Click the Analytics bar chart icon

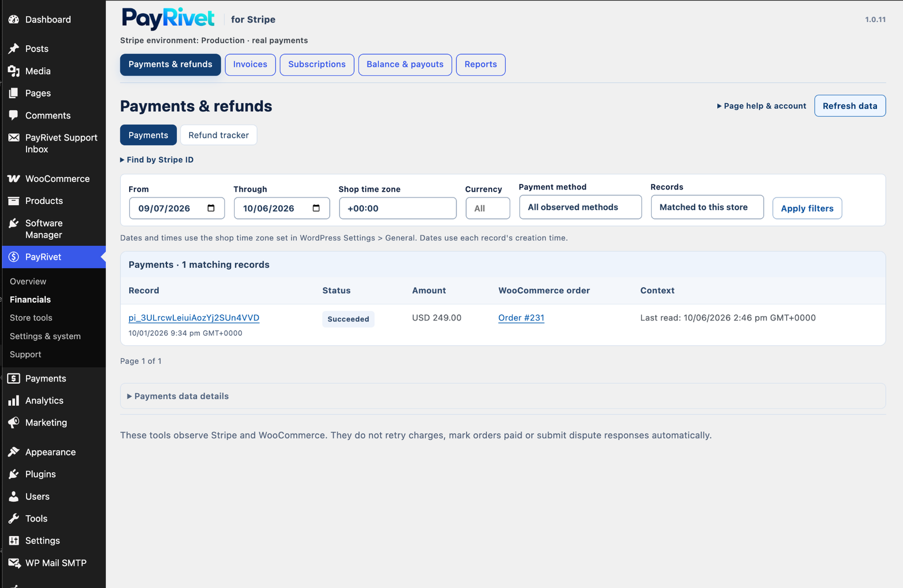14,401
